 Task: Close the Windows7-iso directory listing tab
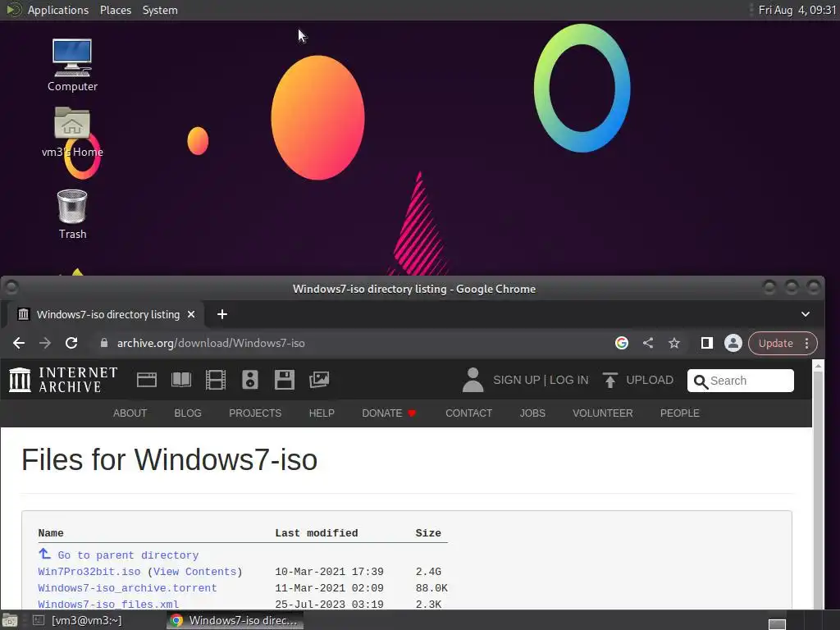(191, 314)
